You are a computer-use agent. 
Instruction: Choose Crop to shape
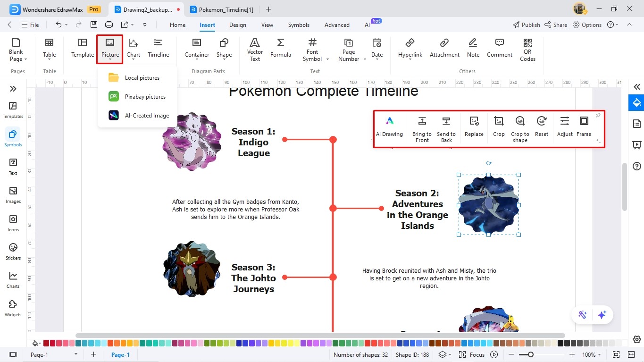pos(520,129)
